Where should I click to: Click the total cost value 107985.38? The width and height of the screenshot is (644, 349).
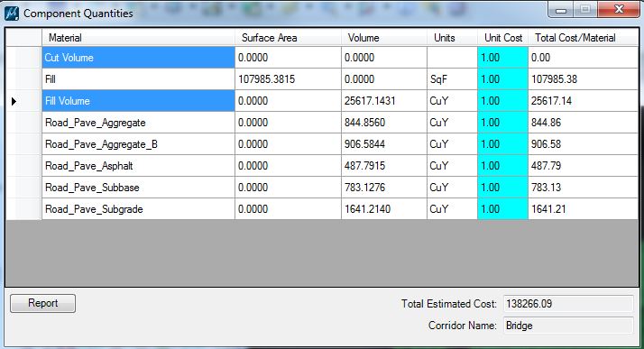554,79
